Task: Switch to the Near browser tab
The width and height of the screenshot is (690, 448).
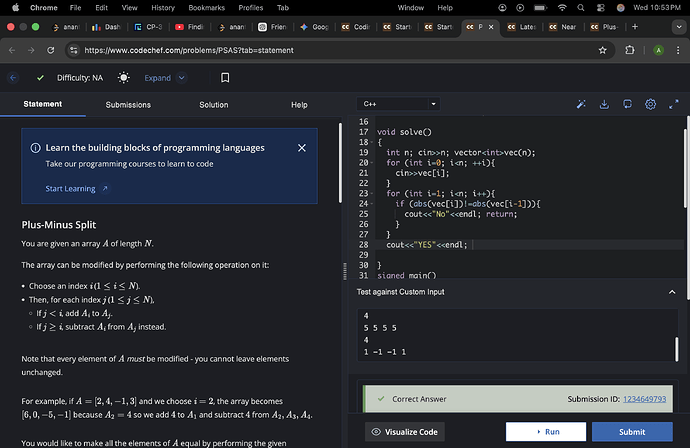Action: click(563, 27)
